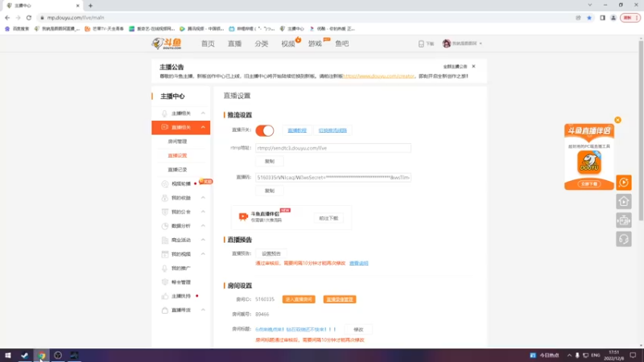Reload the page with refresh icon
The image size is (644, 362).
29,18
